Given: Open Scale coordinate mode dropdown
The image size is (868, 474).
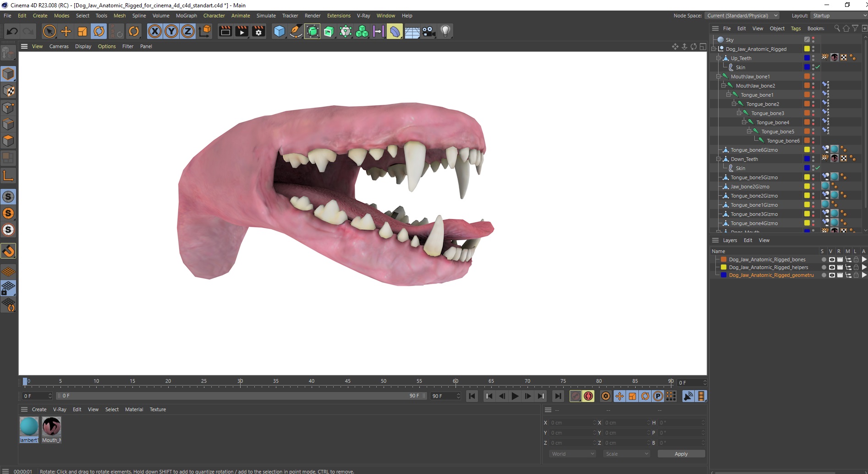Looking at the screenshot, I should (x=626, y=454).
